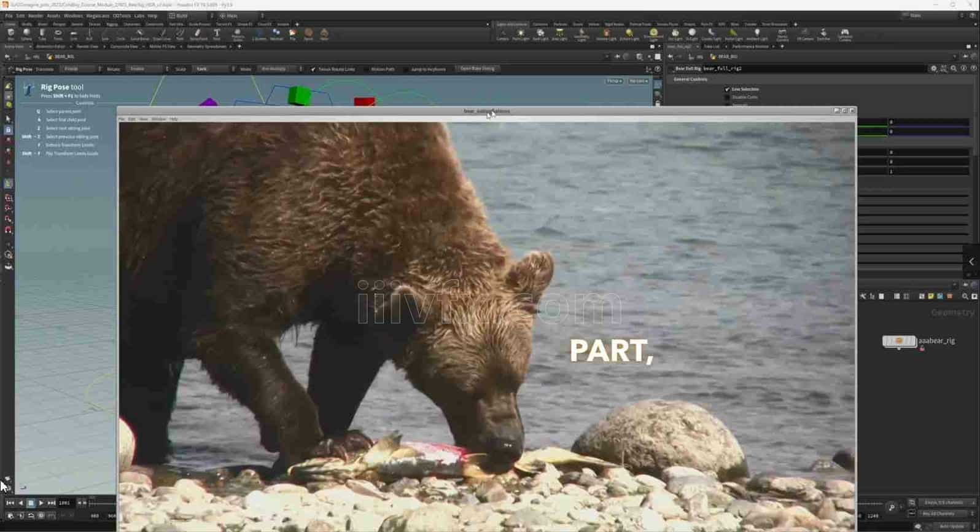Image resolution: width=980 pixels, height=532 pixels.
Task: Add a Caustic Light from shelf
Action: pos(711,34)
